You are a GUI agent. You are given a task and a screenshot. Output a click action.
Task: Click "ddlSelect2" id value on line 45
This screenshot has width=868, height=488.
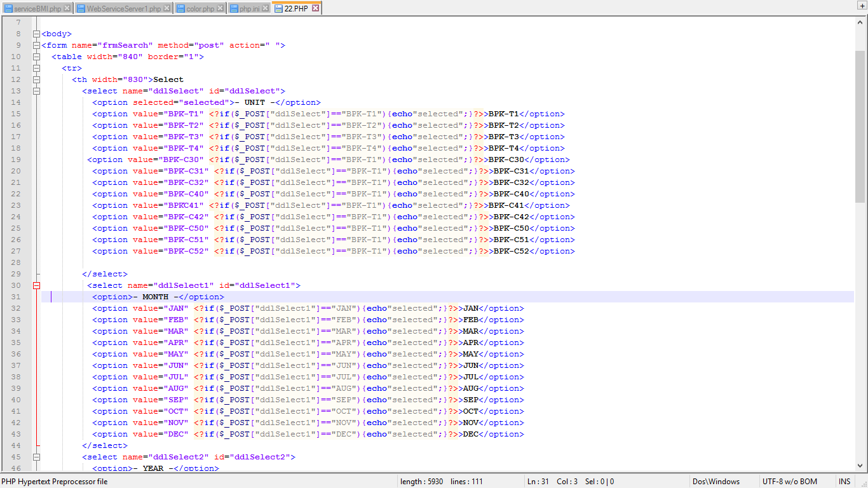pyautogui.click(x=262, y=457)
